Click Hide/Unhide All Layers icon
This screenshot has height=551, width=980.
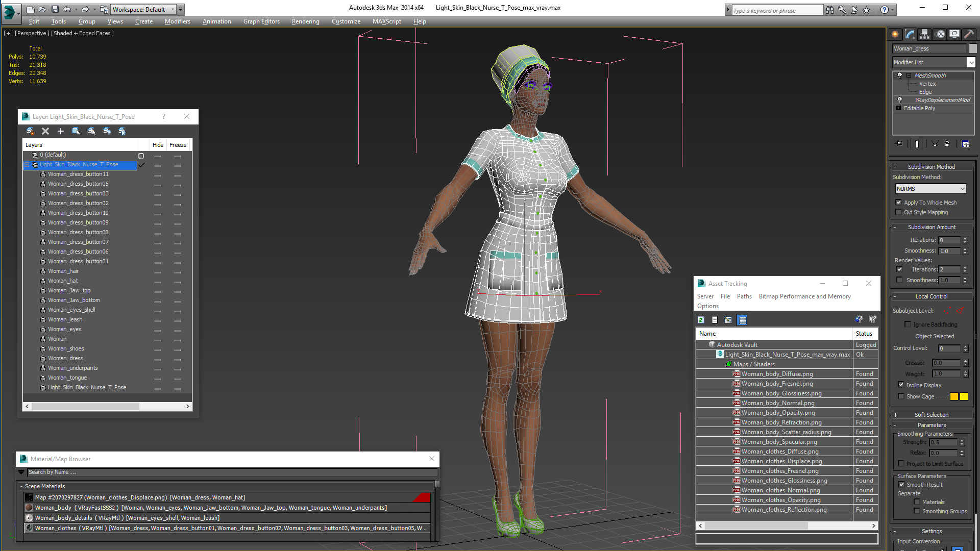click(x=107, y=131)
